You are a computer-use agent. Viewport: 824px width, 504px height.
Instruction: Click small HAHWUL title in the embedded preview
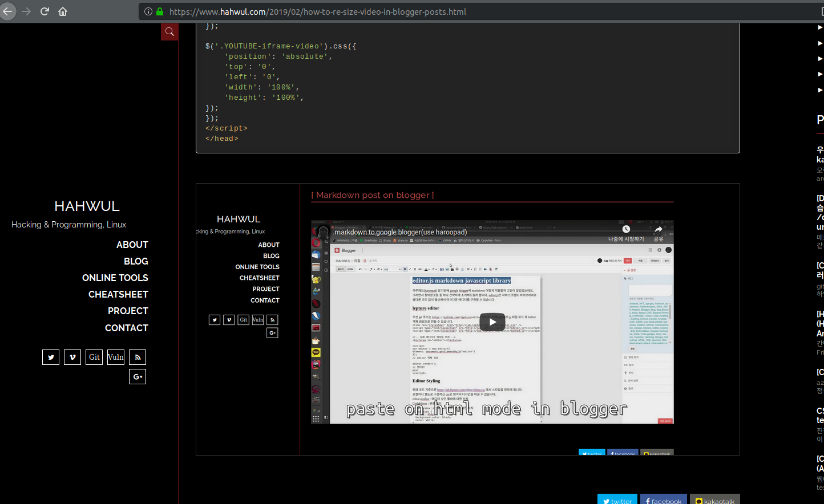click(x=239, y=219)
